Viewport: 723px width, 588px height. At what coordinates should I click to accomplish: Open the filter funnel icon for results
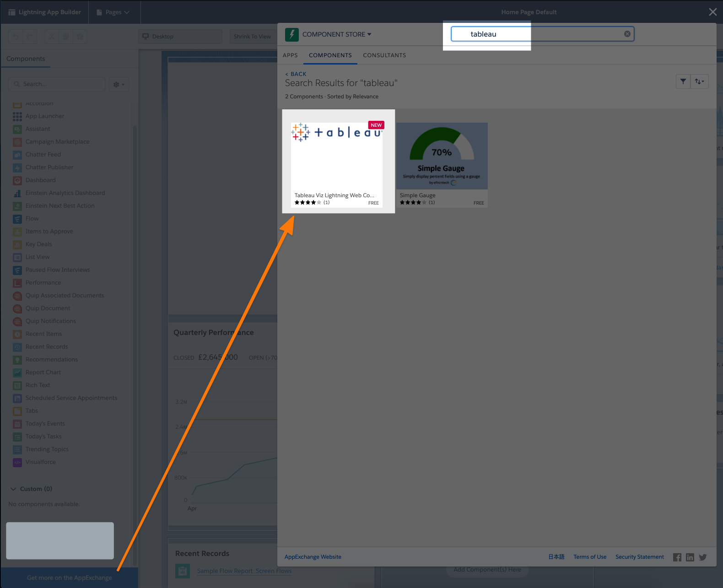pyautogui.click(x=683, y=81)
